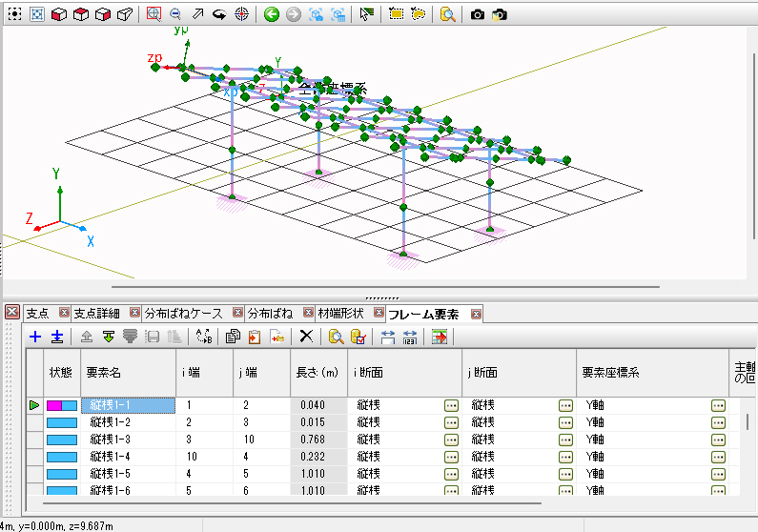Open i断面 picker for row 縦桟1-1
This screenshot has height=532, width=758.
[451, 405]
